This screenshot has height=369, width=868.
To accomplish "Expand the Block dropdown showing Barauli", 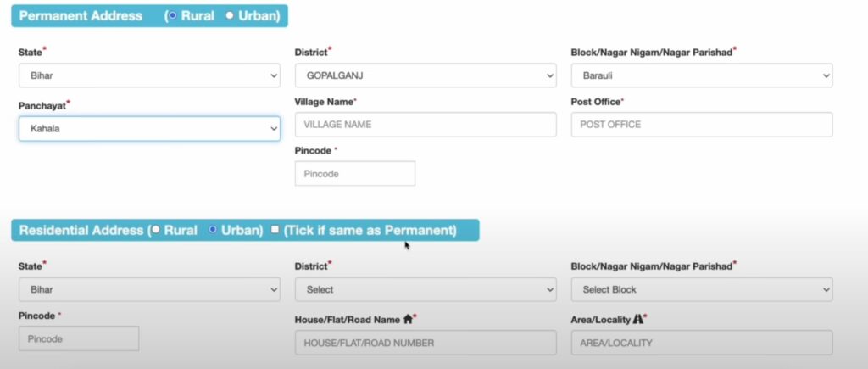I will point(702,75).
